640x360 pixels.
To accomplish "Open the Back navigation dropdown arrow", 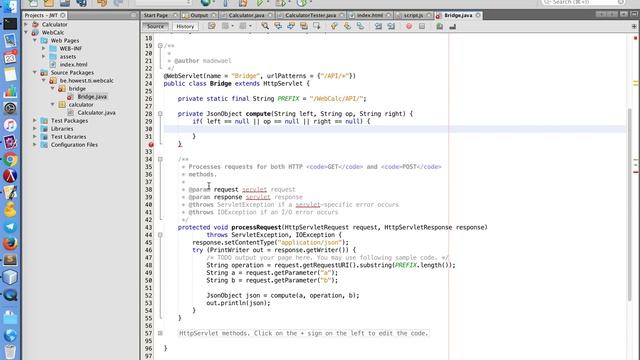I will [x=232, y=26].
